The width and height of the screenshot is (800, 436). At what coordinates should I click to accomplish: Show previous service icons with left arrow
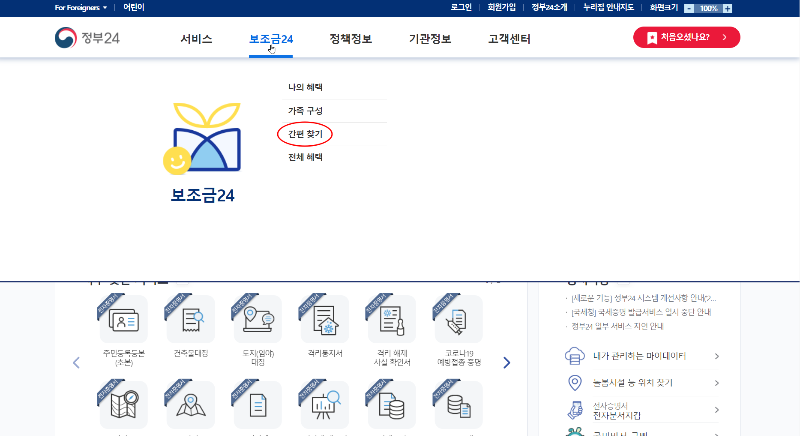(77, 363)
